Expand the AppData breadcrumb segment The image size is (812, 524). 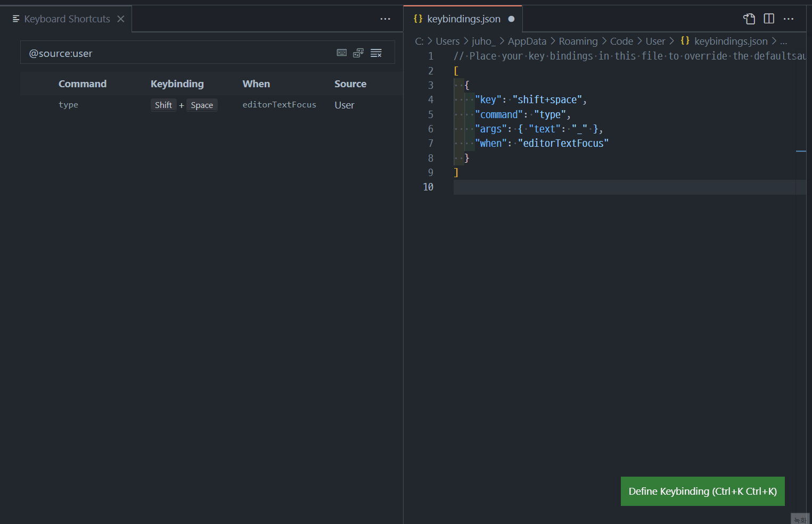pos(527,41)
